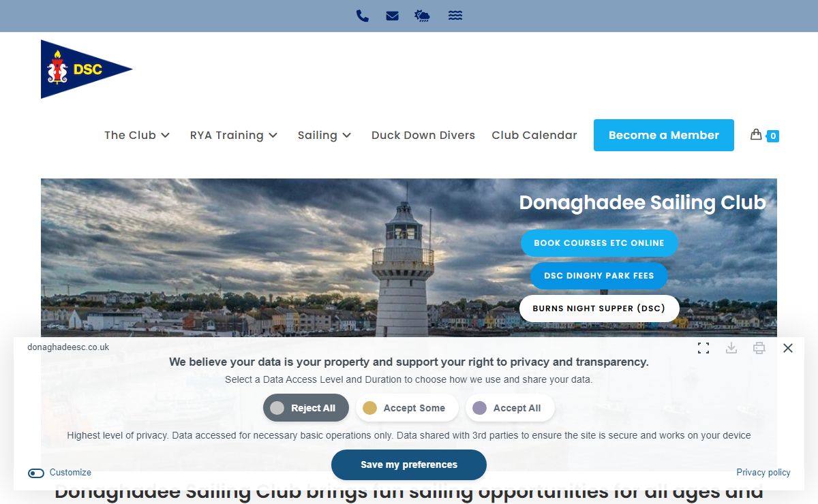Viewport: 818px width, 504px height.
Task: Expand cookie banner to full screen
Action: coord(703,348)
